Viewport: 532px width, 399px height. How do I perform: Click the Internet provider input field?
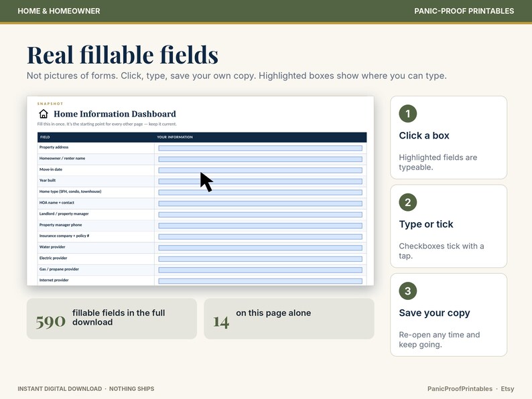[260, 281]
